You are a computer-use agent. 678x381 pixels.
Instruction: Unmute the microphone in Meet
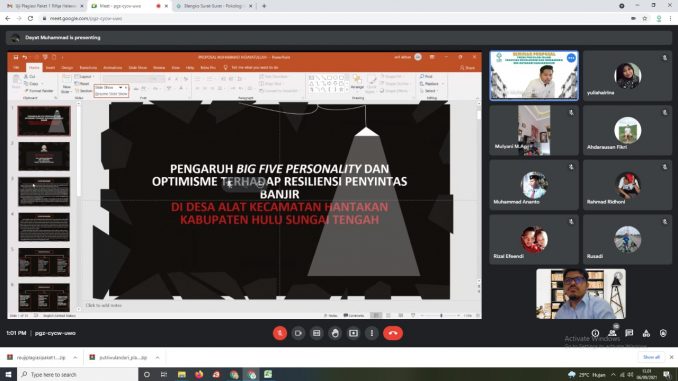(280, 333)
